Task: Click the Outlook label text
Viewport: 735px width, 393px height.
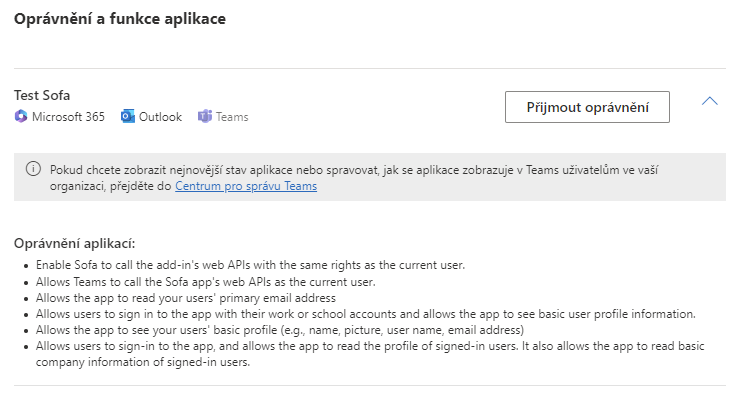Action: (x=160, y=117)
